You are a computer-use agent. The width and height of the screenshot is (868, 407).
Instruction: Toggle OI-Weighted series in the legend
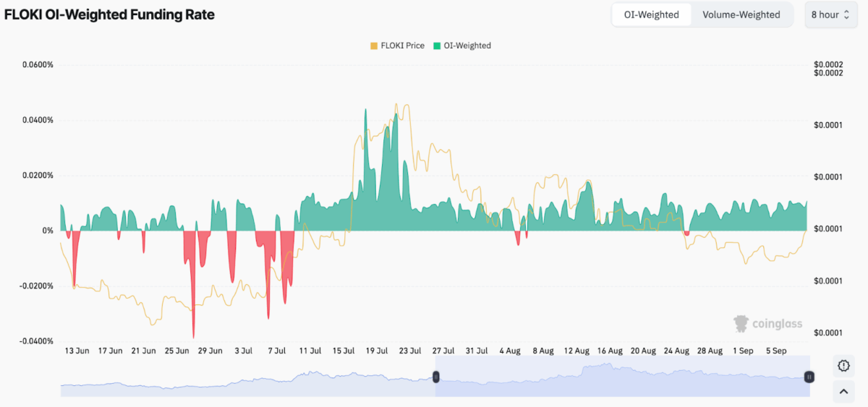[x=462, y=46]
